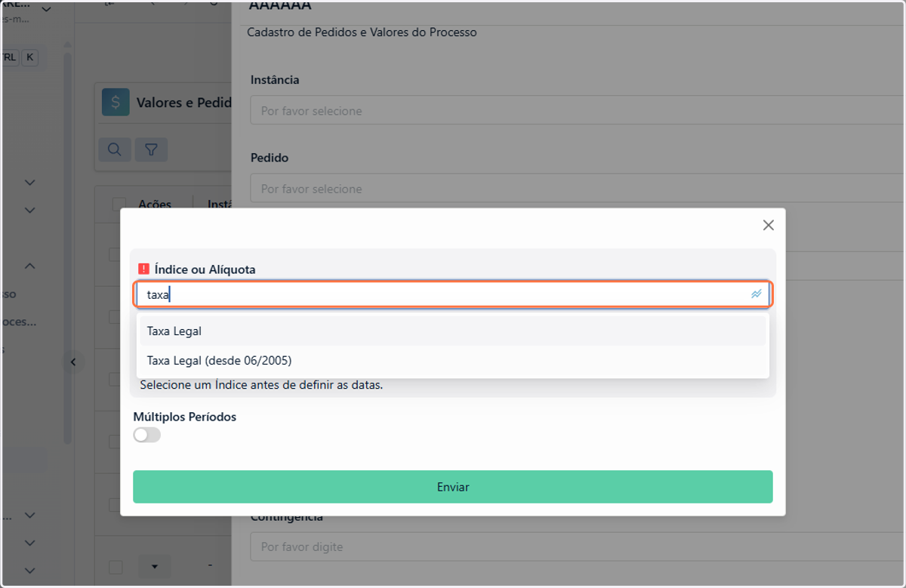906x588 pixels.
Task: Tick the checkbox in the bottom table row
Action: [115, 566]
